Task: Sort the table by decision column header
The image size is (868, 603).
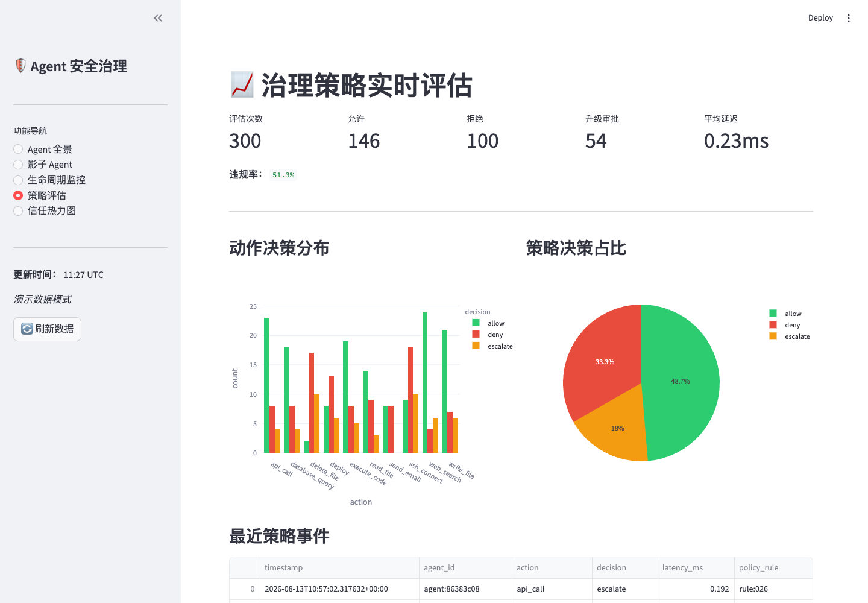Action: 624,567
